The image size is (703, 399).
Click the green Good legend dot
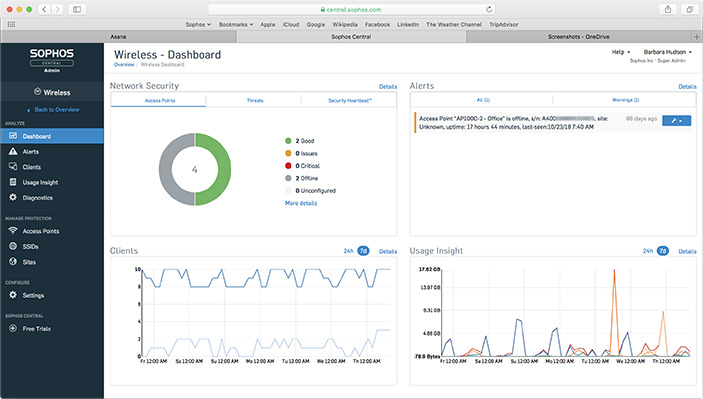point(288,141)
